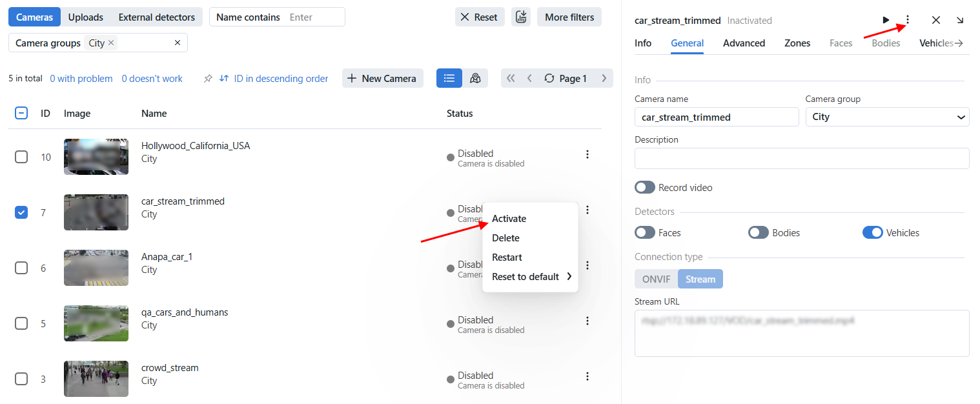Open the ID in descending order sort
The width and height of the screenshot is (980, 404).
click(x=274, y=79)
